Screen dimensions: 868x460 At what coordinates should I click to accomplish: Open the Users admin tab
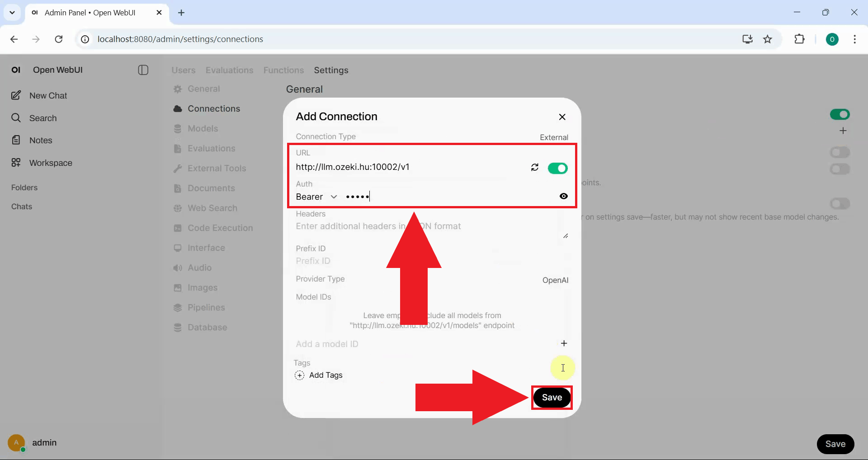(x=183, y=70)
